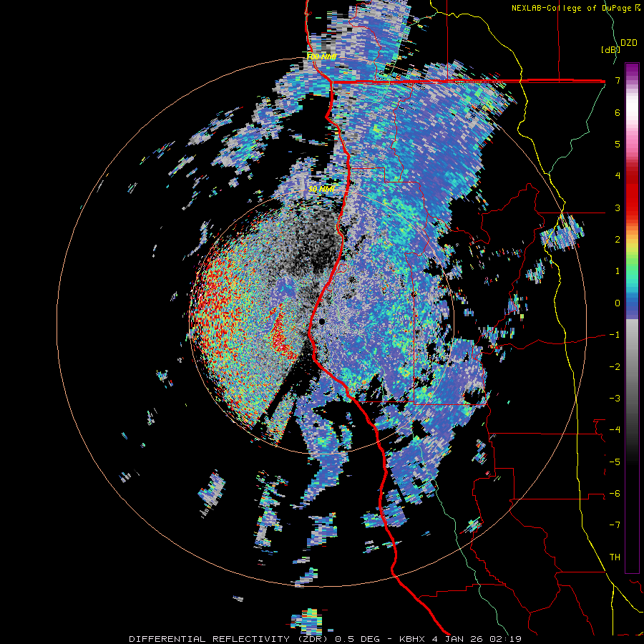Click the 2 value on the color scale

pyautogui.click(x=618, y=240)
